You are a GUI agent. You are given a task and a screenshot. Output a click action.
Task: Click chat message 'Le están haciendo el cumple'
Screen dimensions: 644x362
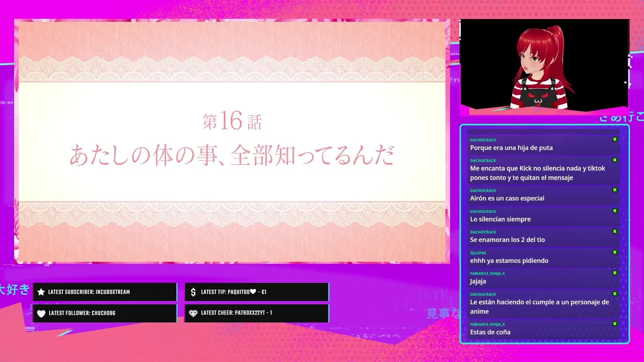coord(539,307)
